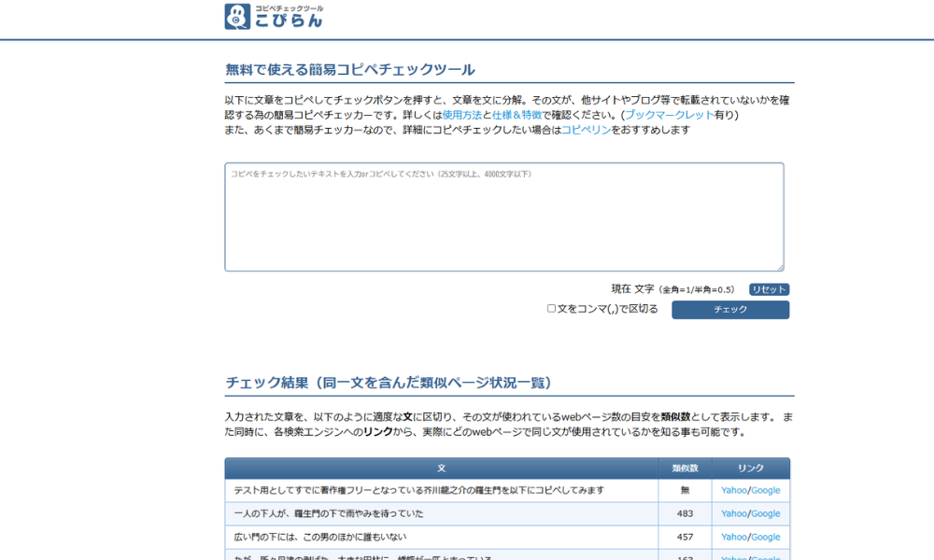Screen dimensions: 934x560
Task: Click the 文 column header
Action: pos(441,468)
